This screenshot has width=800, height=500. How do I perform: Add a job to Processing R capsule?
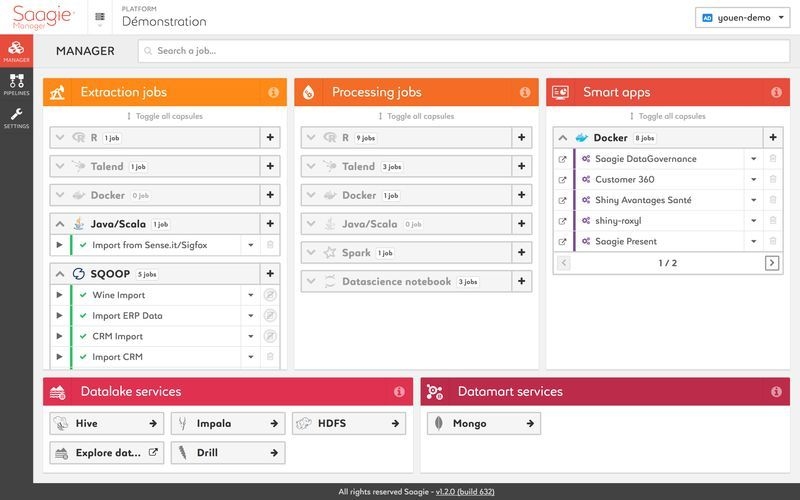(521, 137)
